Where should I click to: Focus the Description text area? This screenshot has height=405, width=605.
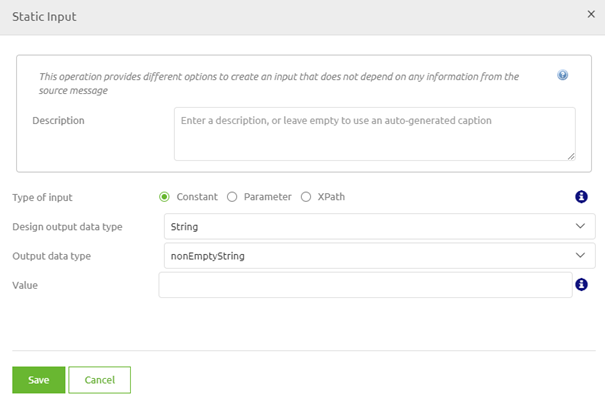tap(373, 134)
